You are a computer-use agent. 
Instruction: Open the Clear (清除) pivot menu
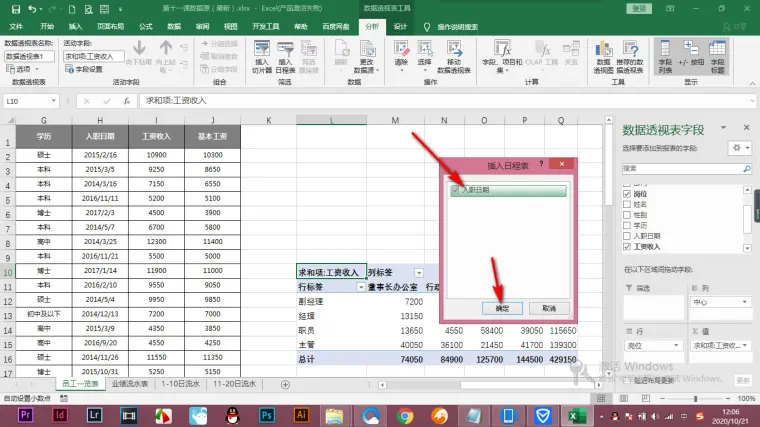401,57
